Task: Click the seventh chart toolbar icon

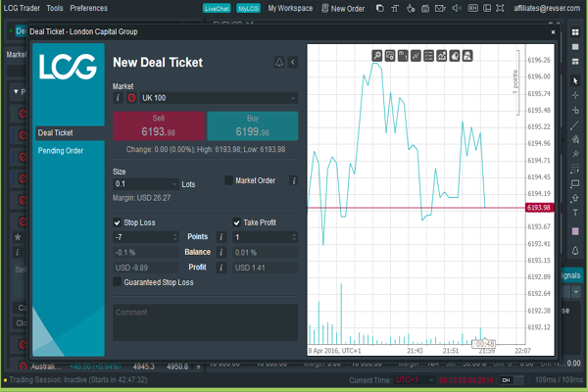Action: pos(455,56)
